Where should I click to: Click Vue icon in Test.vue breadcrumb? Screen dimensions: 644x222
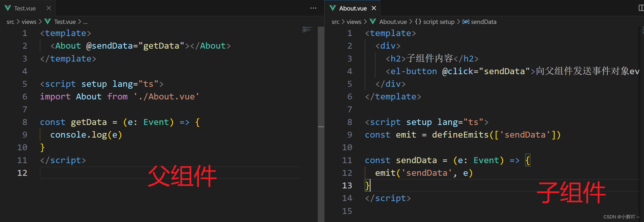[x=48, y=22]
